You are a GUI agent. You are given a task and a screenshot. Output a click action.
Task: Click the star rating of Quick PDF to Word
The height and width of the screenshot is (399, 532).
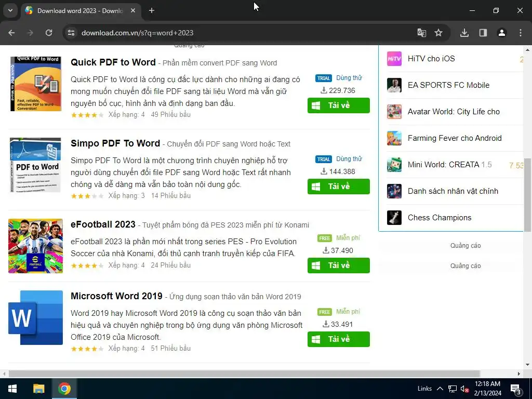tap(87, 115)
